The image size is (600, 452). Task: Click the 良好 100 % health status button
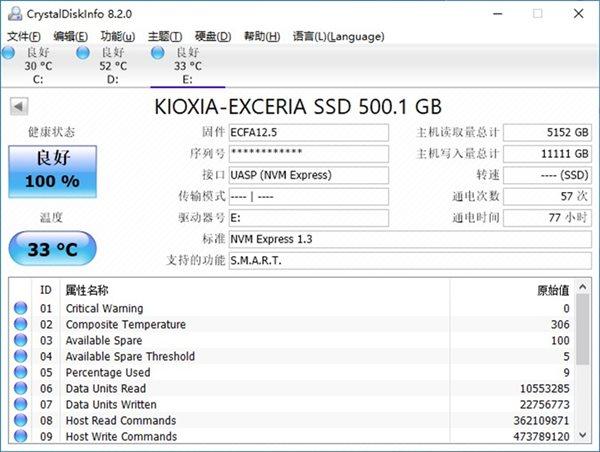[52, 171]
